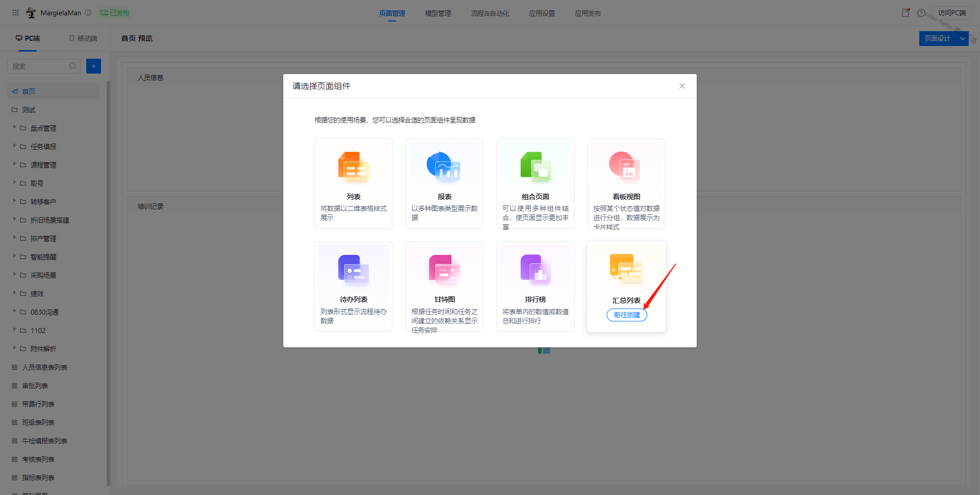The image size is (980, 495).
Task: Expand the 任务填报 folder
Action: coord(15,146)
